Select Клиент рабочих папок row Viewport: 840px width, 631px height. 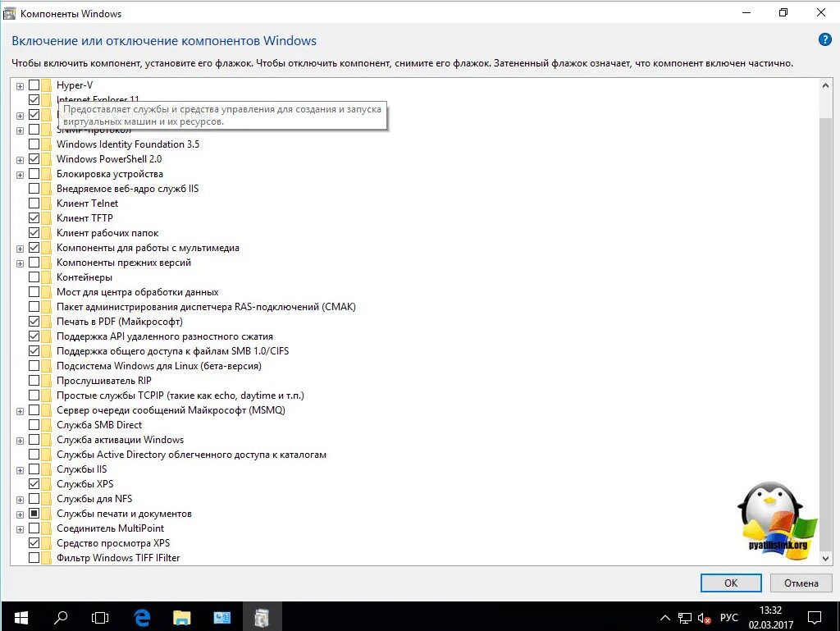point(107,233)
